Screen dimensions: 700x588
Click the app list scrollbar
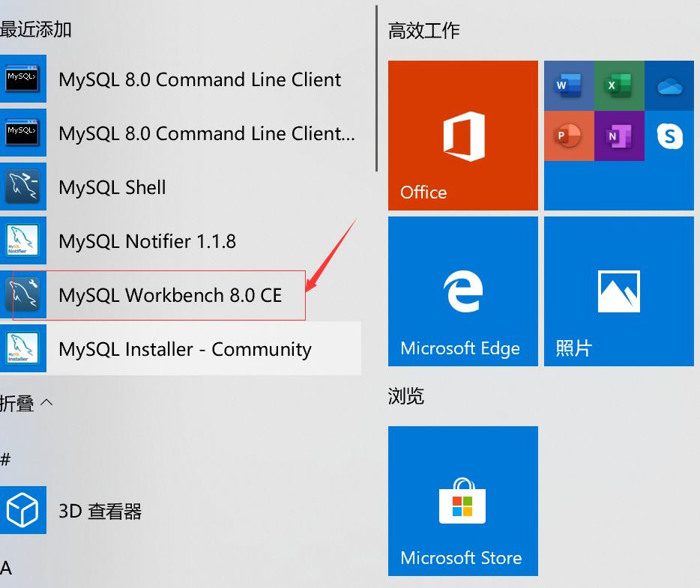pyautogui.click(x=377, y=88)
